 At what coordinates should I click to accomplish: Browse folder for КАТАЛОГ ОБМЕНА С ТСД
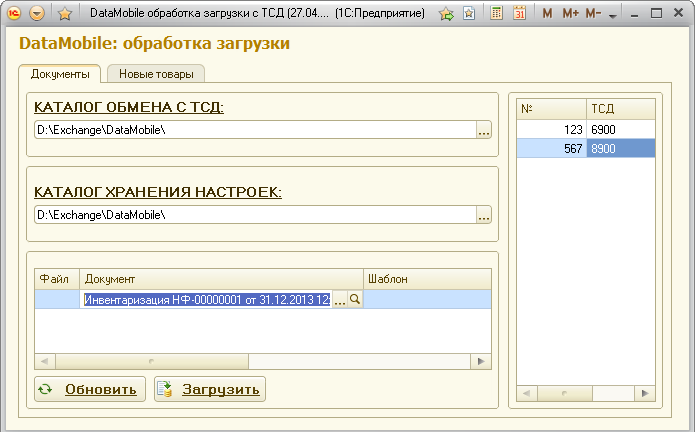(x=484, y=130)
